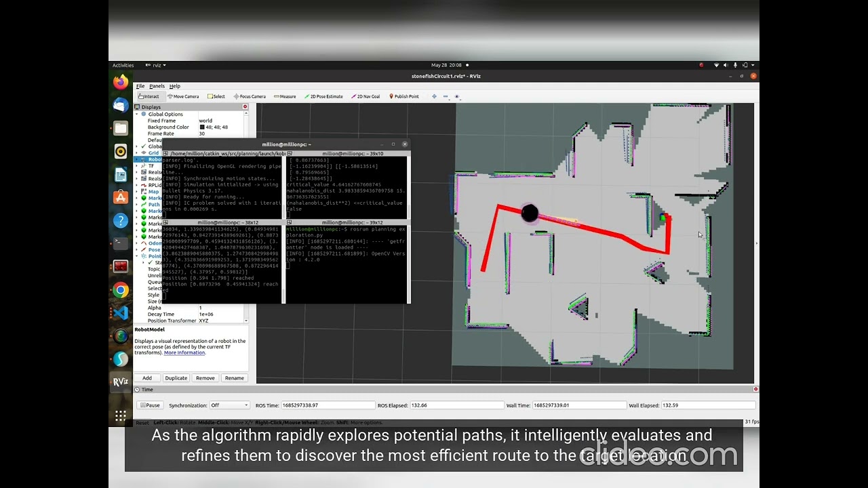Choose the Select tool in RViz

216,96
